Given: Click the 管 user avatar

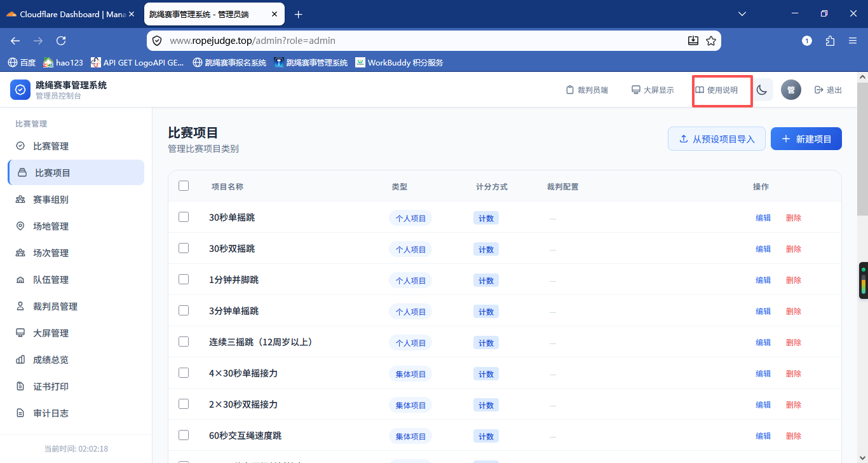Looking at the screenshot, I should [791, 90].
